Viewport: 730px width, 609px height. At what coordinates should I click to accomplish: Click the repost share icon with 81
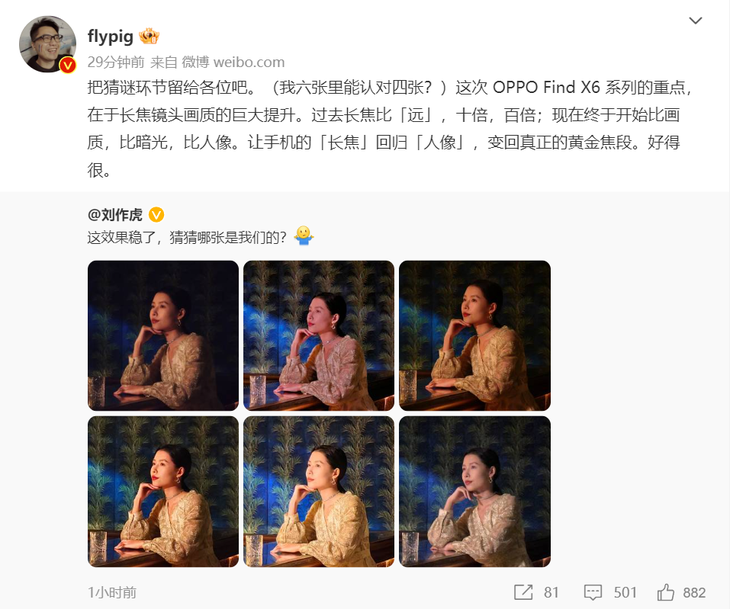(x=523, y=592)
